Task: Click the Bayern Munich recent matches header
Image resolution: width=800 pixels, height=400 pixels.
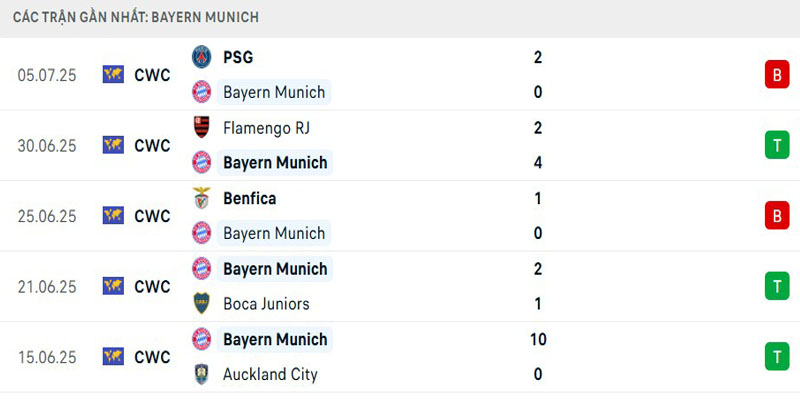Action: click(136, 17)
